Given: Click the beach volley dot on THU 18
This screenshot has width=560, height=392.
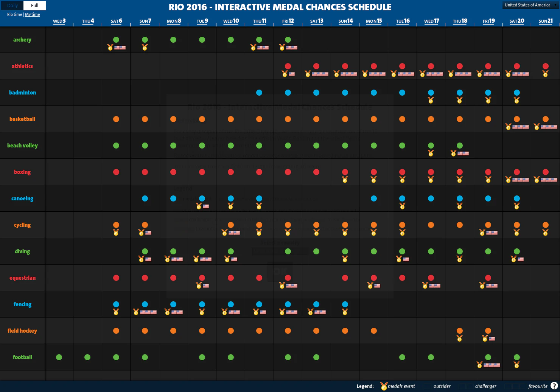Looking at the screenshot, I should 460,146.
